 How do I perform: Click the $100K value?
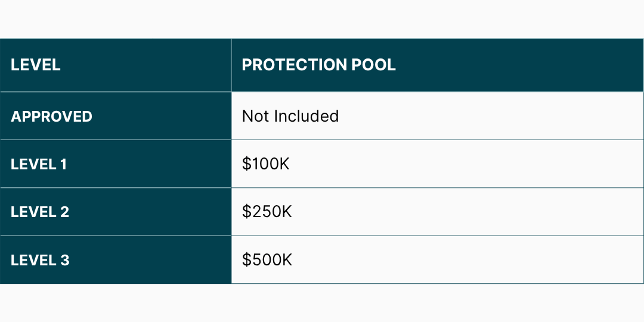[265, 164]
